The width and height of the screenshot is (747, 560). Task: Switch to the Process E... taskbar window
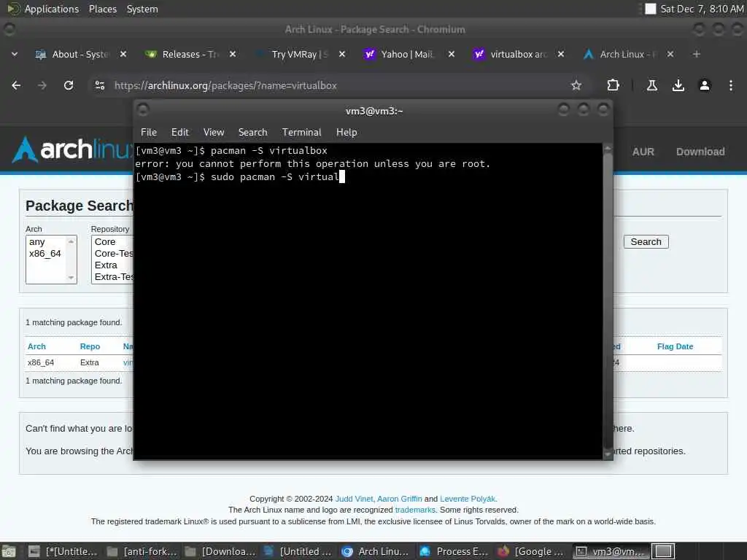click(454, 551)
